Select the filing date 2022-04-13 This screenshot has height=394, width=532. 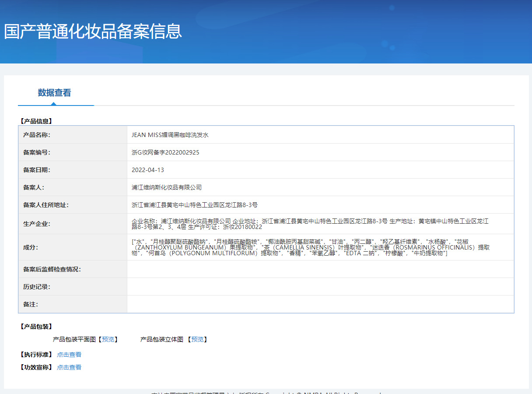(x=148, y=170)
